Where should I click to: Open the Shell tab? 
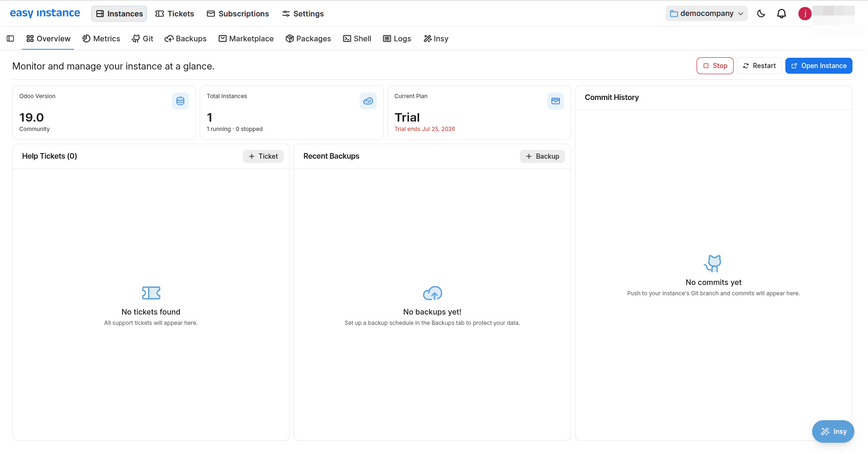(x=357, y=38)
